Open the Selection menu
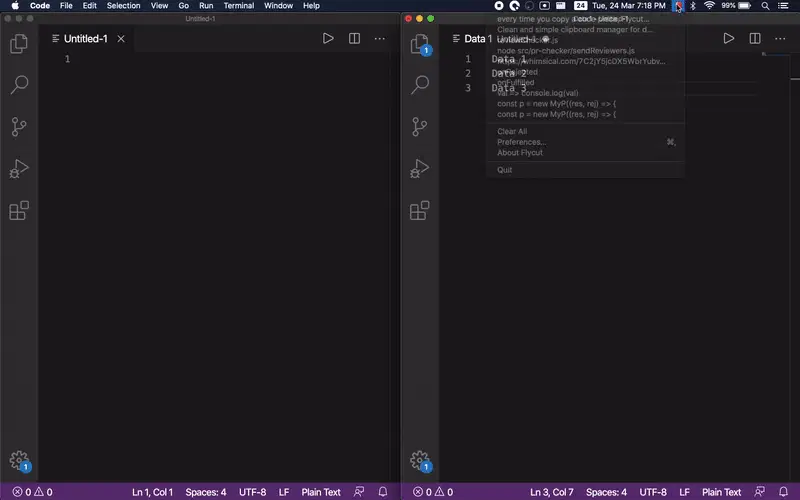The width and height of the screenshot is (800, 500). (x=123, y=6)
